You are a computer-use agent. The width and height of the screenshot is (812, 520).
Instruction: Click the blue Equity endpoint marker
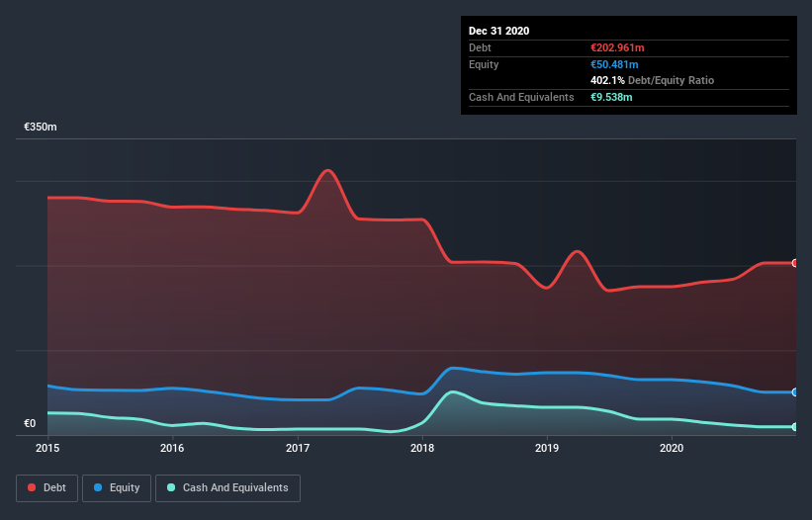coord(795,392)
